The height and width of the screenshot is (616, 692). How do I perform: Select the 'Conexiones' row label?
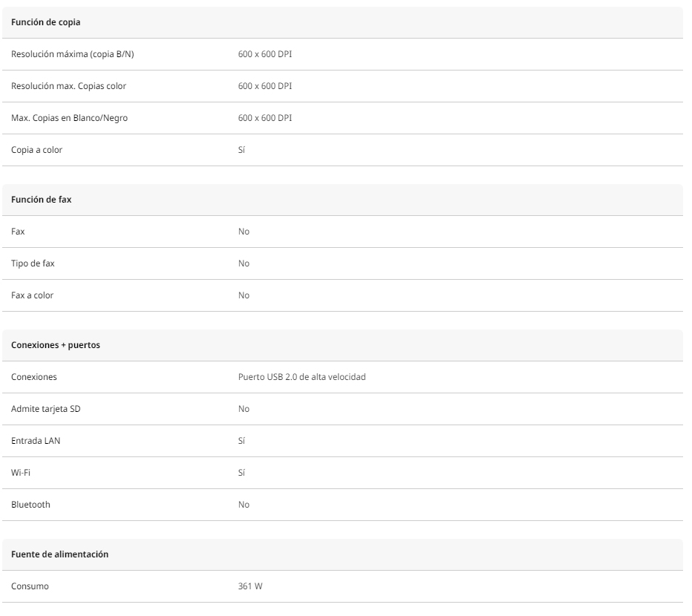[34, 377]
